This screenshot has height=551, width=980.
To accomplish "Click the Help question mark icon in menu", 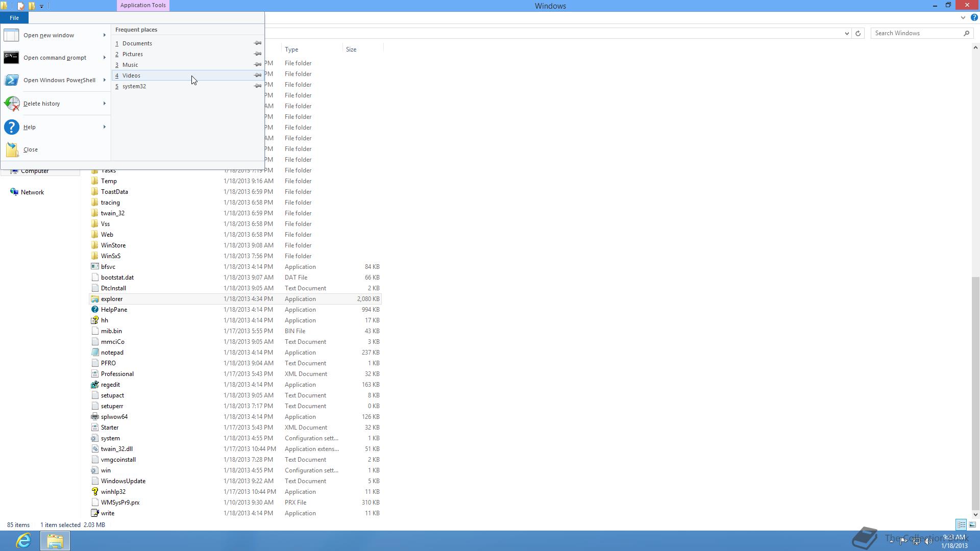I will click(11, 127).
